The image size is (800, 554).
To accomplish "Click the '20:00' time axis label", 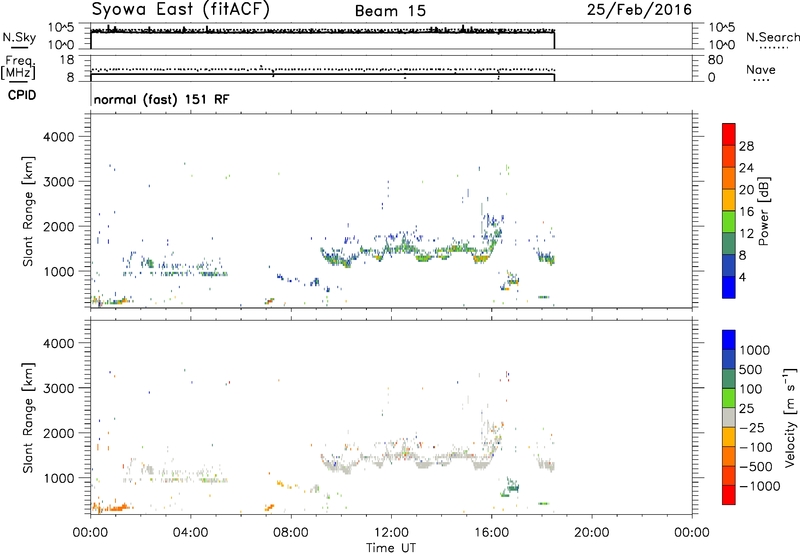I will click(591, 533).
